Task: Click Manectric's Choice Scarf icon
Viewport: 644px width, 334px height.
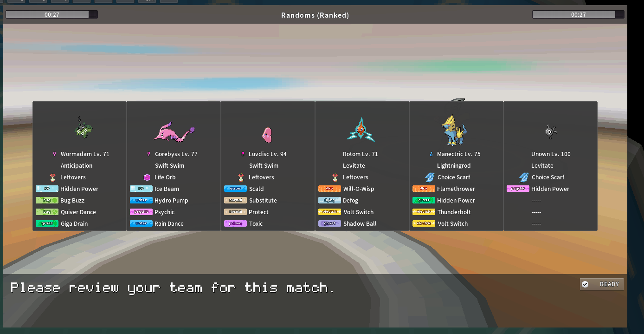Action: coord(429,177)
